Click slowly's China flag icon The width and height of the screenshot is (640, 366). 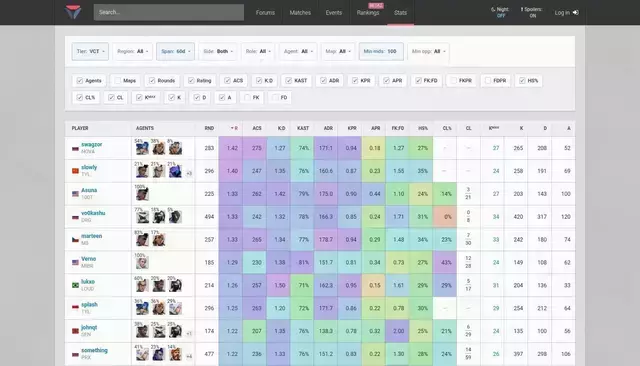pyautogui.click(x=75, y=171)
